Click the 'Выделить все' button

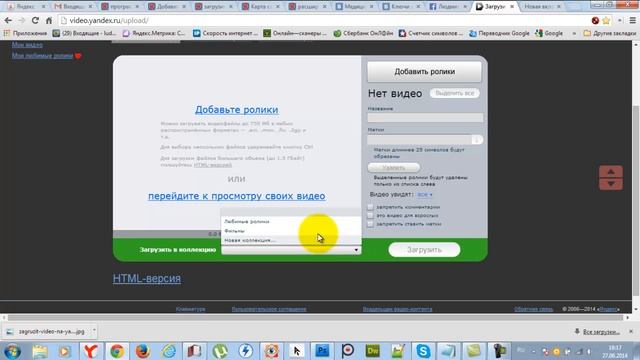(455, 93)
